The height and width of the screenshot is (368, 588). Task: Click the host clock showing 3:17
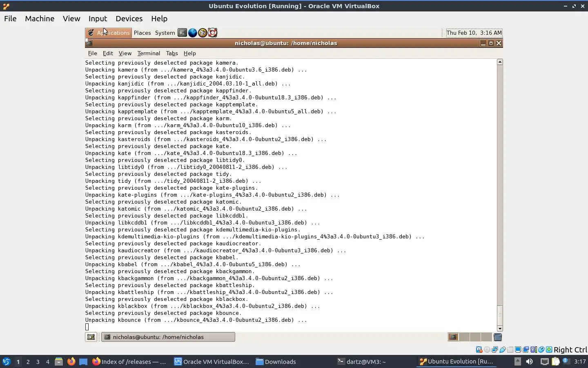(x=580, y=361)
